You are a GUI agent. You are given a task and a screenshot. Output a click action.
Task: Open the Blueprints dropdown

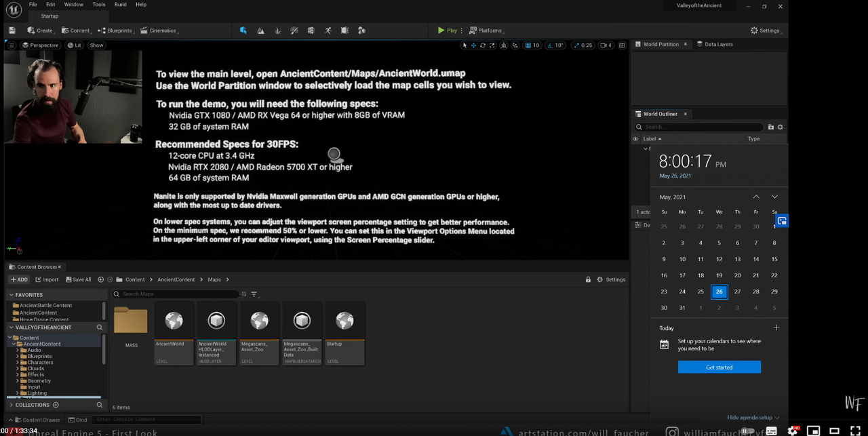click(116, 31)
